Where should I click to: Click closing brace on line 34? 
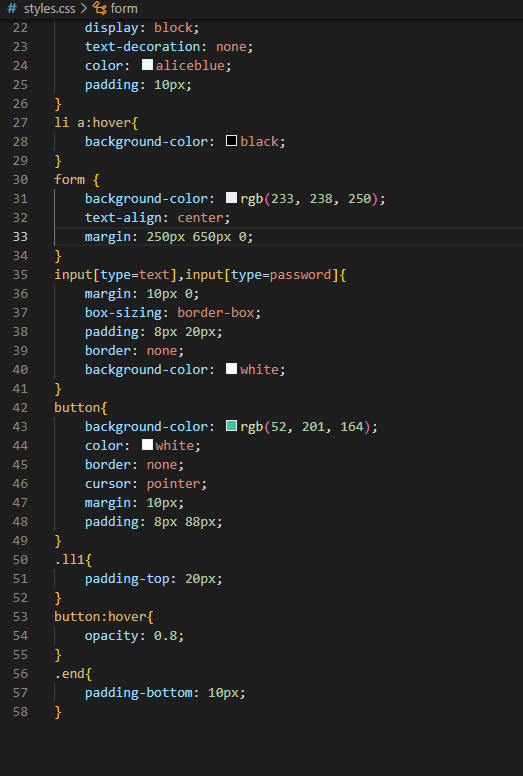[58, 256]
